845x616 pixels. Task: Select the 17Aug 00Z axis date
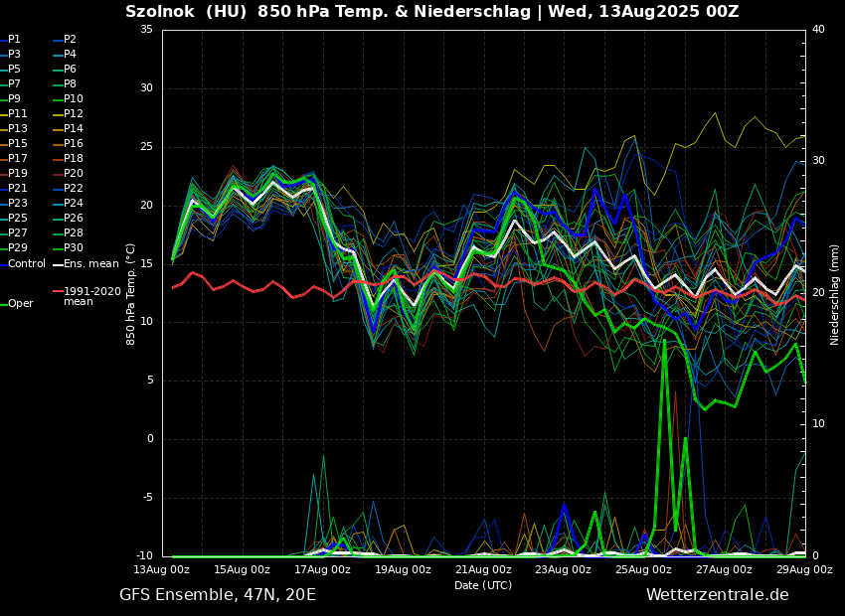322,570
